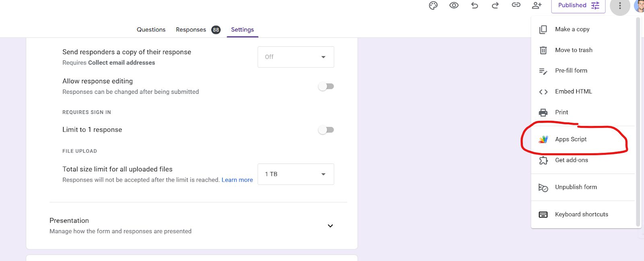This screenshot has height=261, width=644.
Task: Enable Limit to 1 response switch
Action: (326, 130)
